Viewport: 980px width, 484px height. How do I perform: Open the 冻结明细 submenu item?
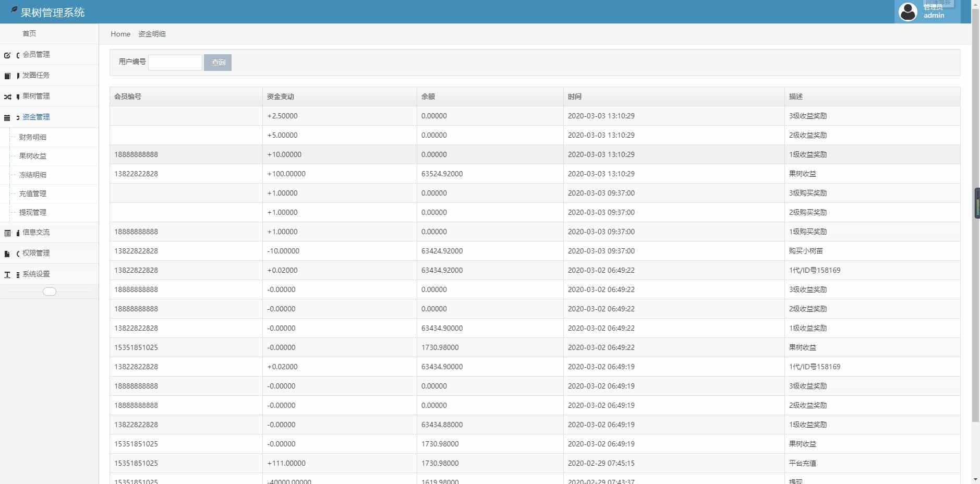pyautogui.click(x=33, y=175)
